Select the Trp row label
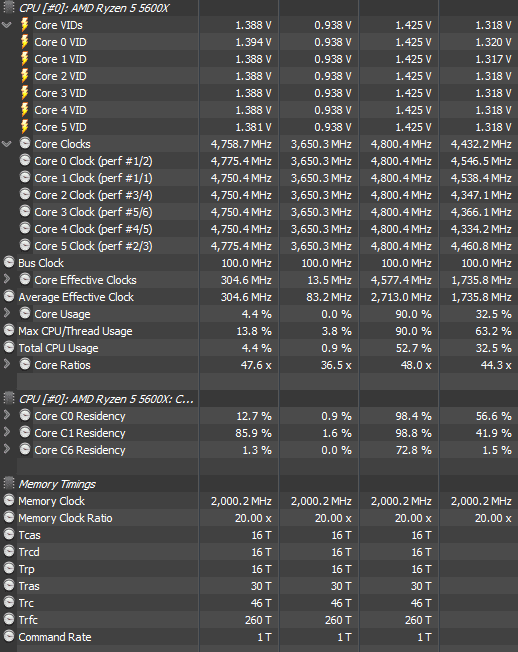This screenshot has height=652, width=518. (27, 569)
